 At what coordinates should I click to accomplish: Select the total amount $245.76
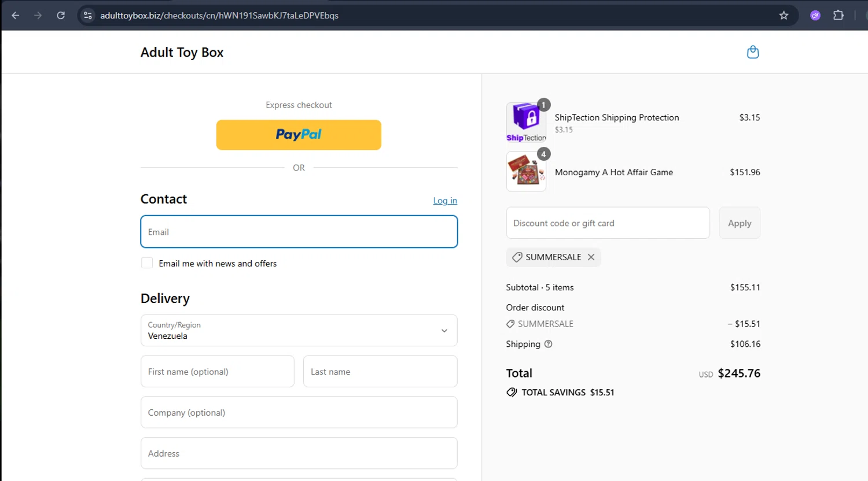coord(739,373)
